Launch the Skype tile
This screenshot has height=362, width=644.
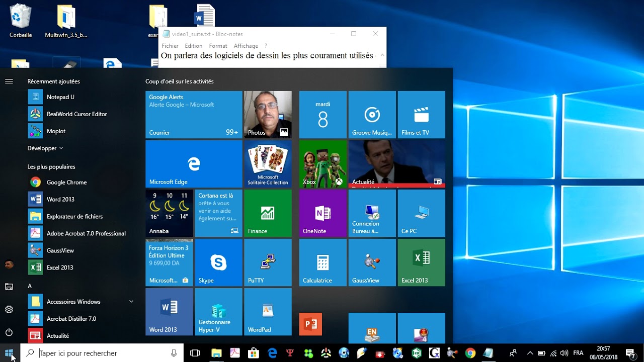click(x=218, y=262)
